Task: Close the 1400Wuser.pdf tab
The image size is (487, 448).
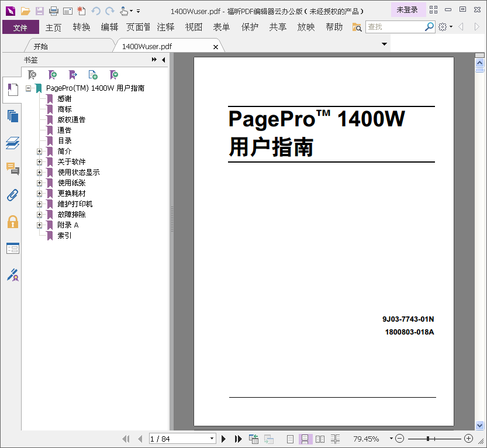Action: (x=216, y=47)
